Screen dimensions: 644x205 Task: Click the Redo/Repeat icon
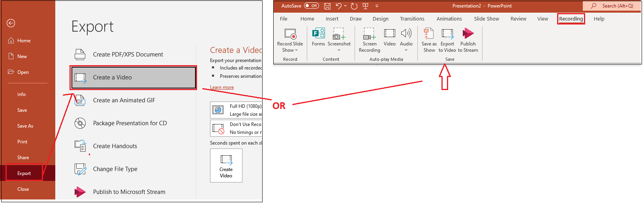[354, 6]
